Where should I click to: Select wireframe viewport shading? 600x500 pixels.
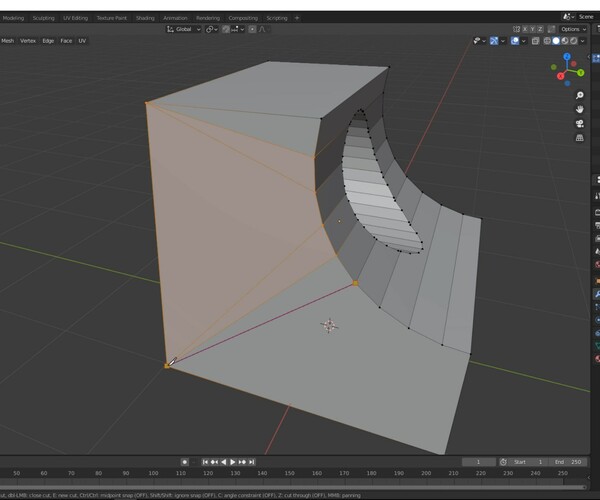click(547, 41)
